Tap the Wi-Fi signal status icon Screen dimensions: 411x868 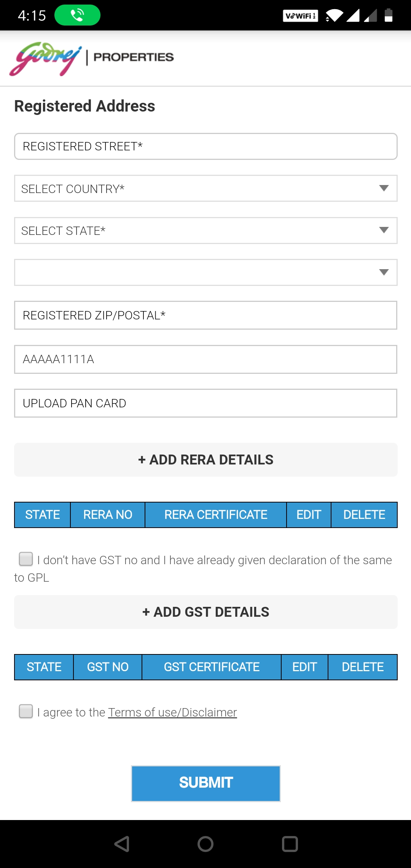335,16
